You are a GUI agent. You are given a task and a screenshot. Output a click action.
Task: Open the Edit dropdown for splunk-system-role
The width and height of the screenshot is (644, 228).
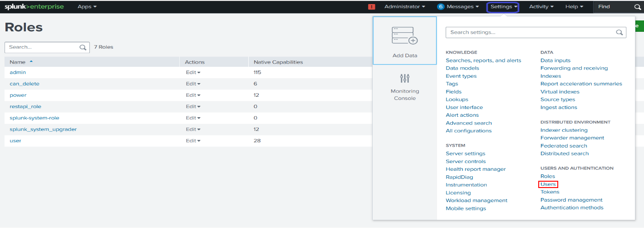coord(193,118)
